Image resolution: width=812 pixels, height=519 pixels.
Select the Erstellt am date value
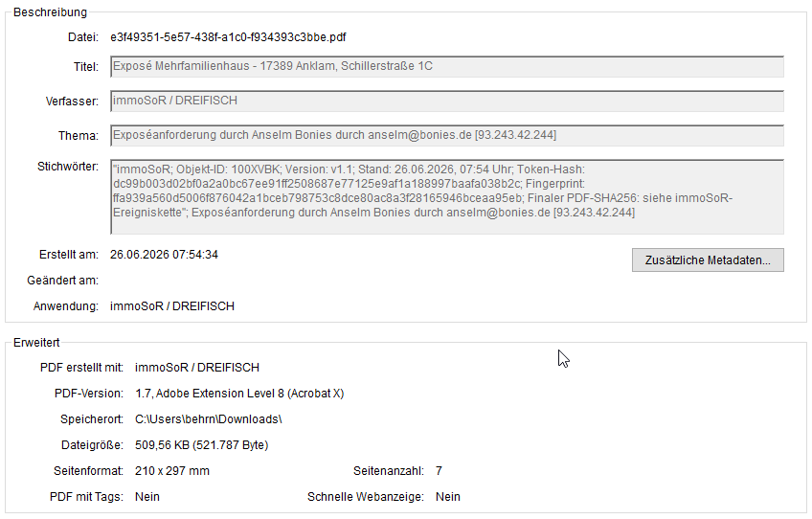164,255
